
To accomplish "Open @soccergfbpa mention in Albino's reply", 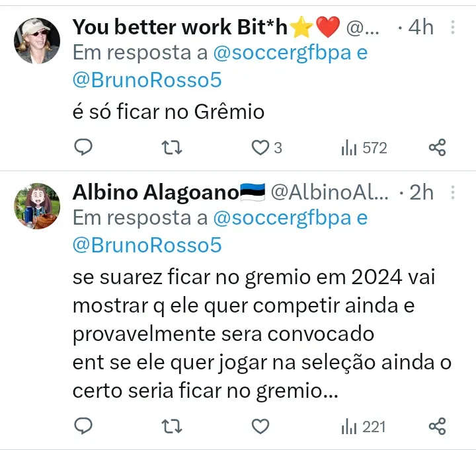I will coord(281,217).
